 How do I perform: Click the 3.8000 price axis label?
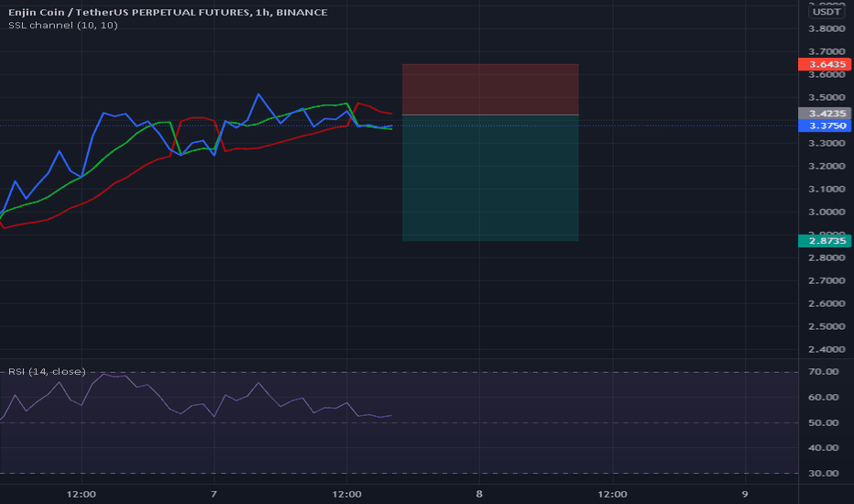coord(827,29)
